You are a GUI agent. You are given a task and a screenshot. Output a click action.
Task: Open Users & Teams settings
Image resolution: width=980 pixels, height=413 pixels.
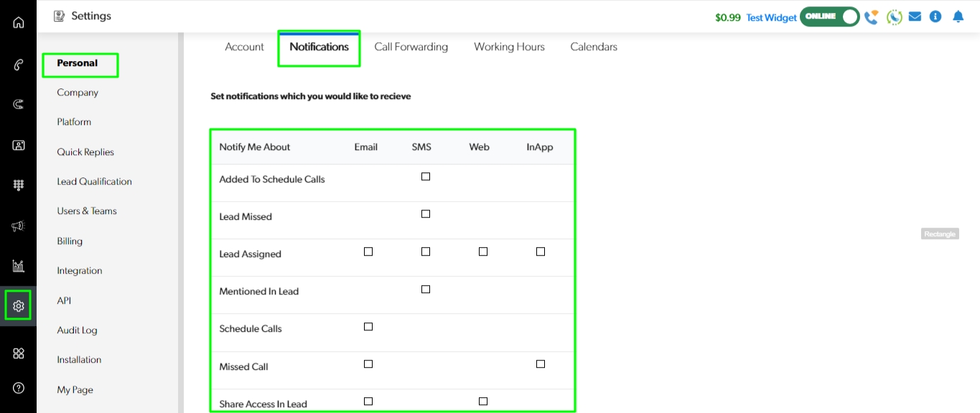click(x=87, y=211)
